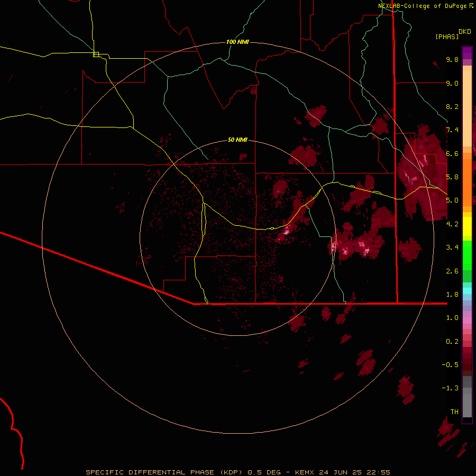476x476 pixels.
Task: Click the TH threshold label on the scale
Action: [454, 412]
